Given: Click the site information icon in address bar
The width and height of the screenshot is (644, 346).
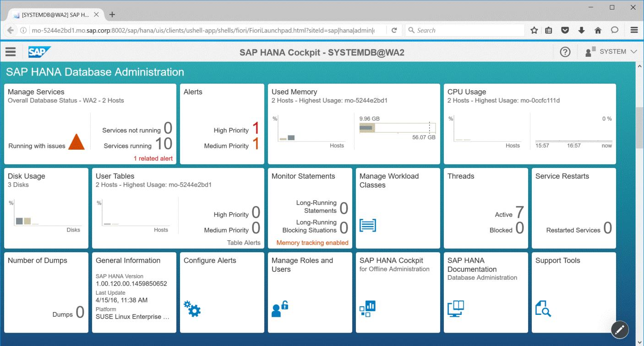Looking at the screenshot, I should click(x=23, y=30).
